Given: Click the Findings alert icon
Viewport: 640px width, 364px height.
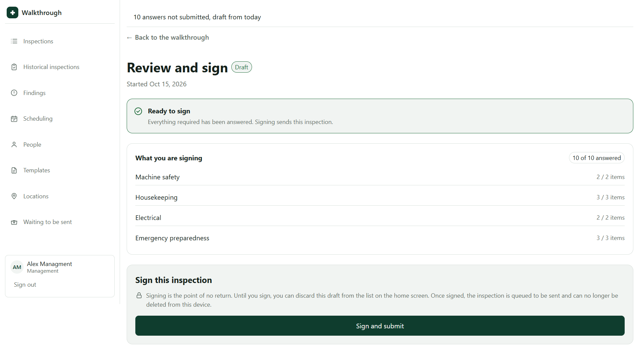Looking at the screenshot, I should (14, 93).
